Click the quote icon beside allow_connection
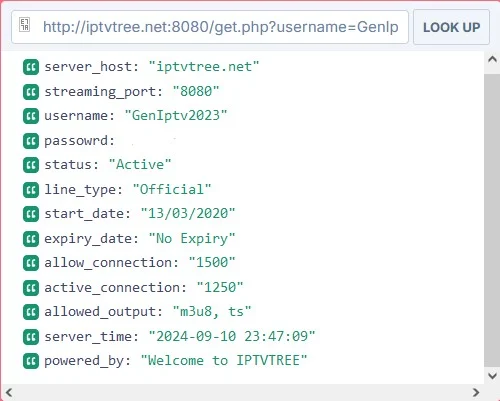The height and width of the screenshot is (401, 500). (x=31, y=263)
